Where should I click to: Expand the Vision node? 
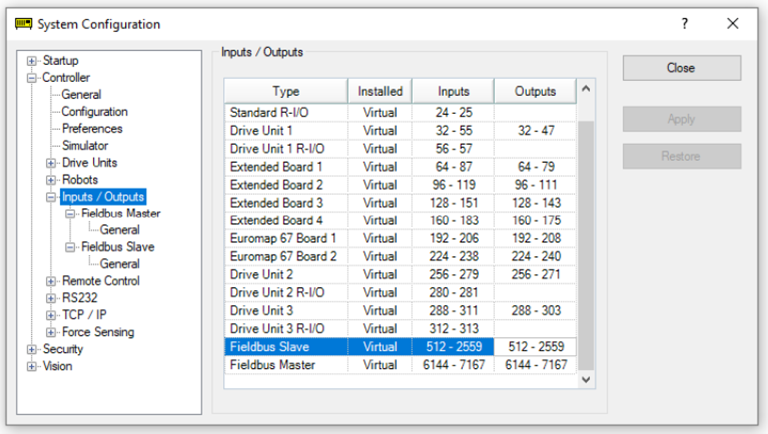[x=32, y=366]
